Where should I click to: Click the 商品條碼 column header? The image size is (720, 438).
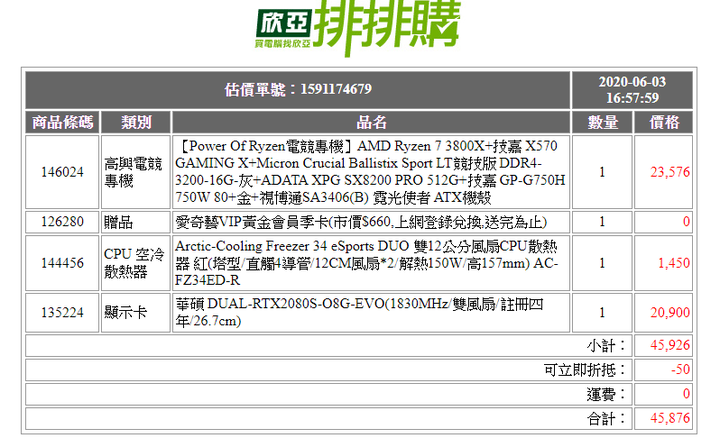(62, 122)
